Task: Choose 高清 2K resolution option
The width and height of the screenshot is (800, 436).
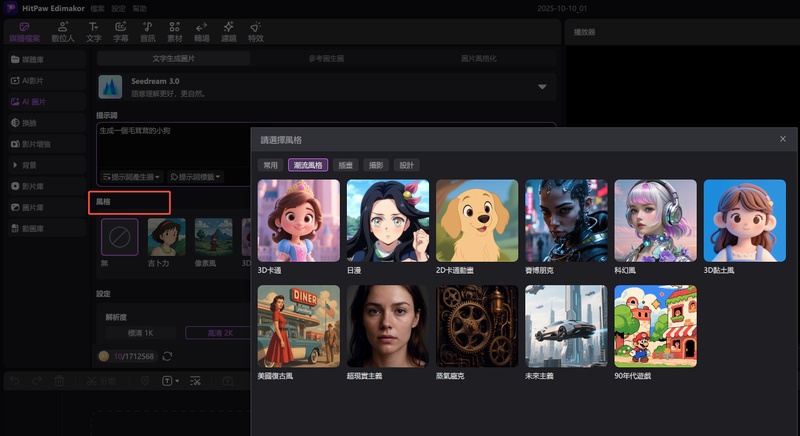Action: click(216, 332)
